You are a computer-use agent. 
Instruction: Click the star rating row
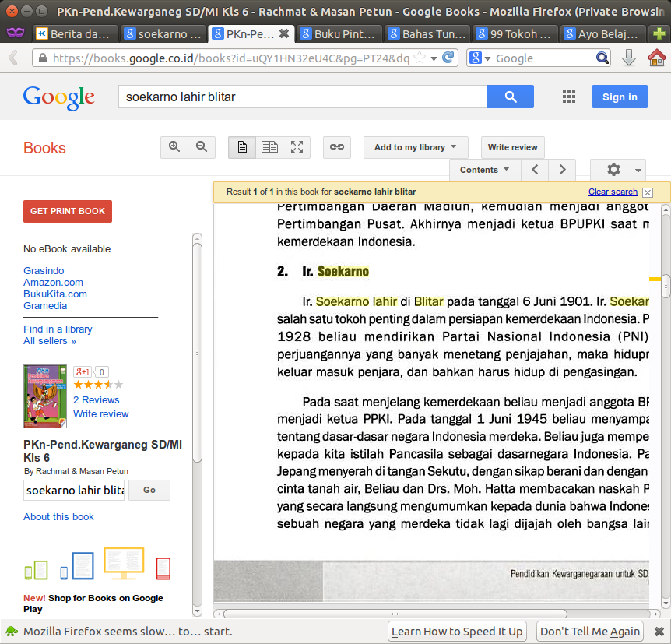[98, 385]
